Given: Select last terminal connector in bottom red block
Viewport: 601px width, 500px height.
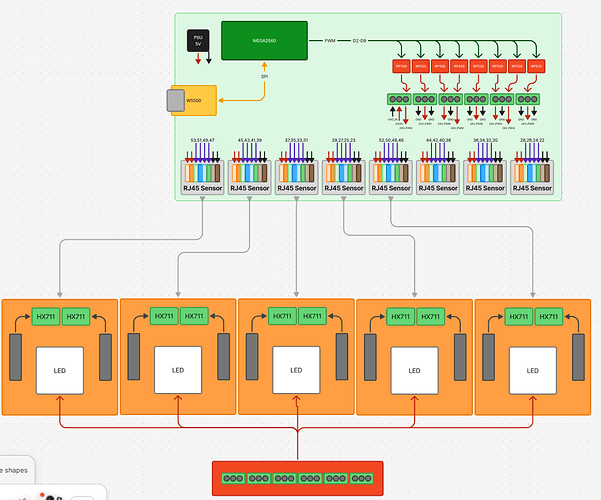Looking at the screenshot, I should click(x=361, y=479).
